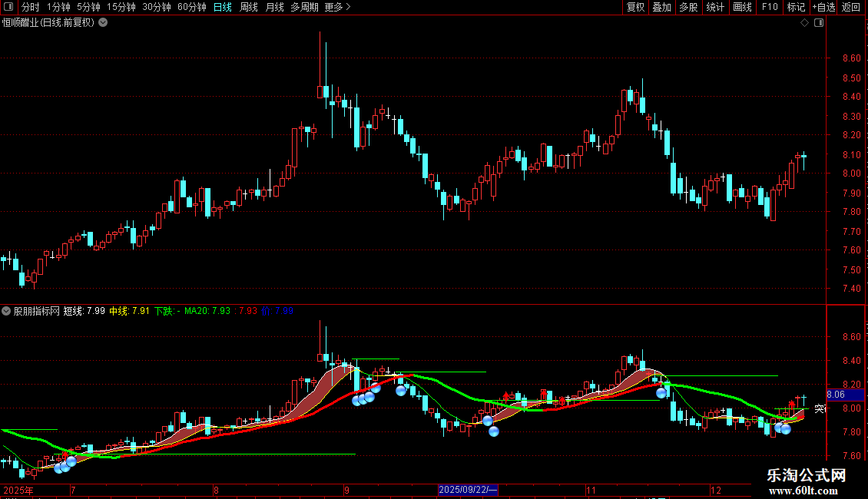868x499 pixels.
Task: Toggle the left sidebar panel icon
Action: (8, 7)
